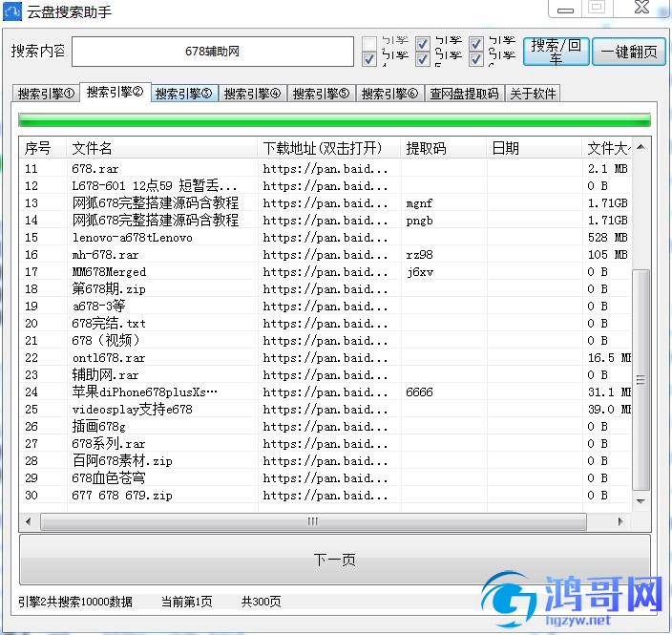Go to 搜索引擎⑥ tab
The width and height of the screenshot is (672, 635).
(x=389, y=94)
